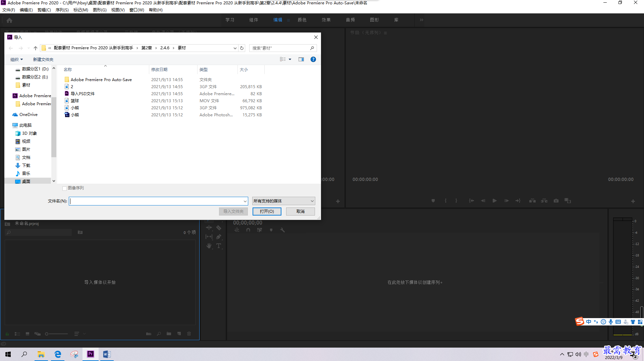Open Premiere Pro from Windows taskbar
This screenshot has width=644, height=361.
tap(91, 354)
